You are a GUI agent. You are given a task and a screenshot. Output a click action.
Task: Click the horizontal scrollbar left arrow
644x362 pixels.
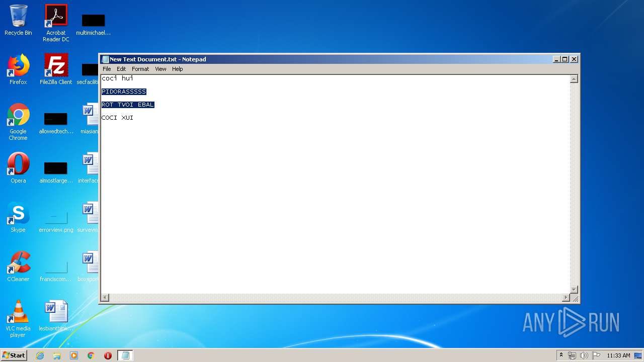[105, 298]
